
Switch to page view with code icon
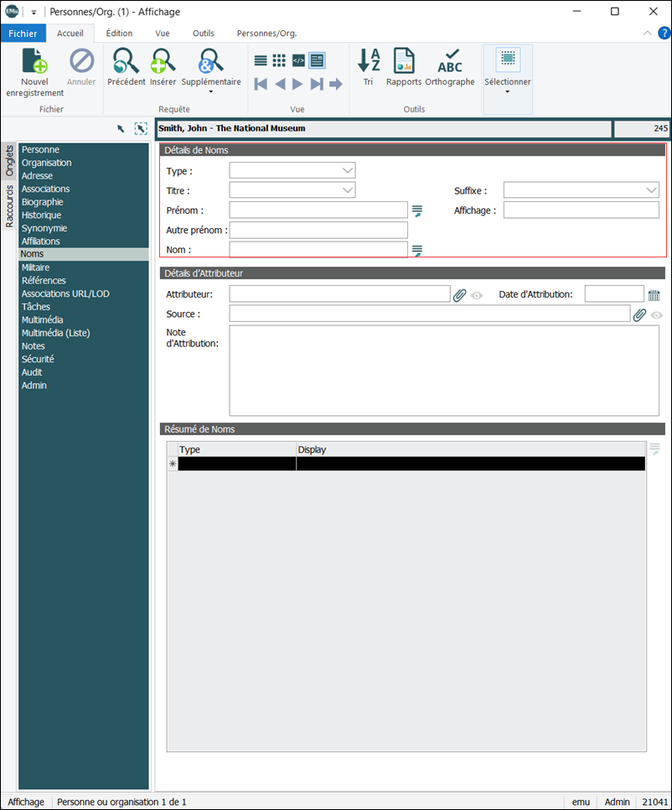pyautogui.click(x=298, y=61)
